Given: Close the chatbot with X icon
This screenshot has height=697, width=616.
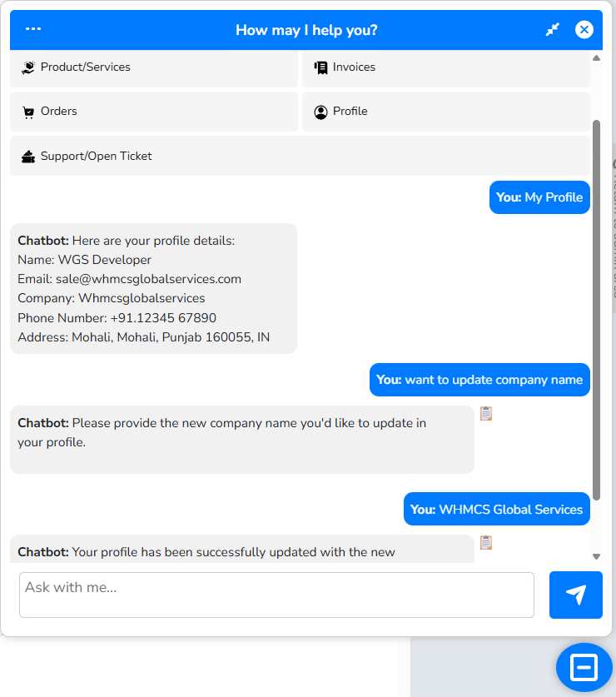Looking at the screenshot, I should click(584, 30).
